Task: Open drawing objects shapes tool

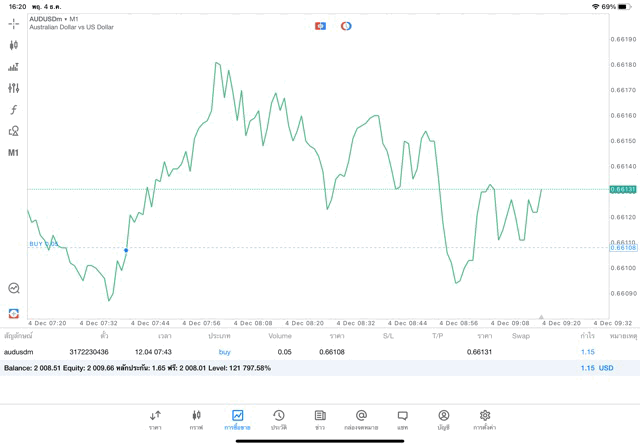Action: point(14,131)
